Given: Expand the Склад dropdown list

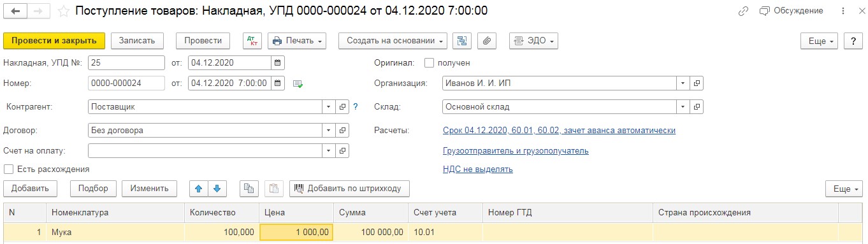Looking at the screenshot, I should pos(683,107).
